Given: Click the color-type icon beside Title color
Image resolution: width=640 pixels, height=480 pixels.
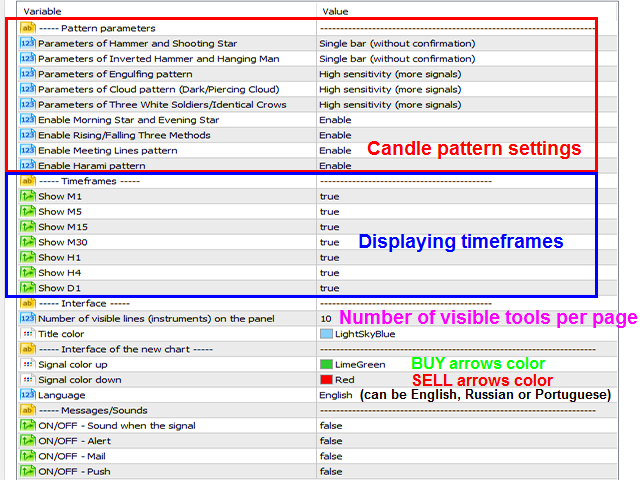Looking at the screenshot, I should point(27,334).
